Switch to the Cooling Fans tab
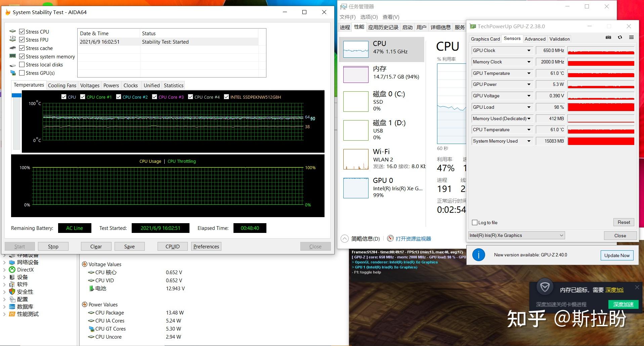Image resolution: width=644 pixels, height=346 pixels. coord(62,86)
